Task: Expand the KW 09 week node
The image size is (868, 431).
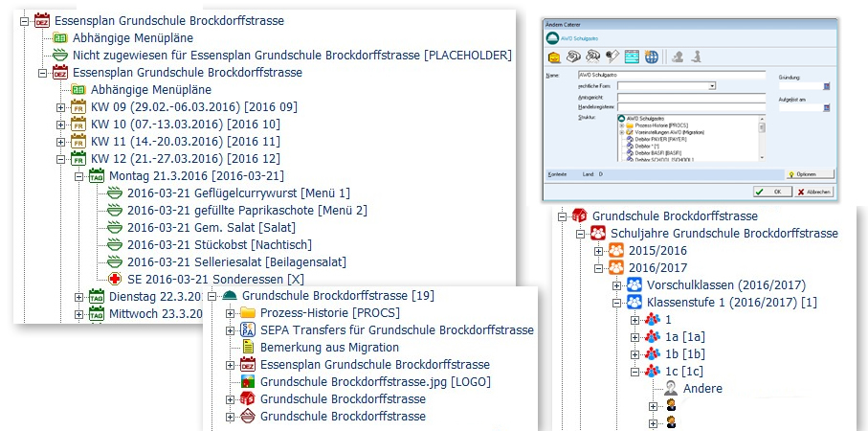Action: click(x=61, y=106)
